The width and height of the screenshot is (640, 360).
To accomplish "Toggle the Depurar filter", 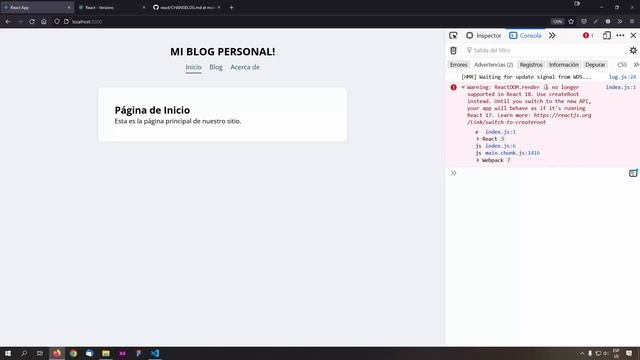I will pos(595,64).
